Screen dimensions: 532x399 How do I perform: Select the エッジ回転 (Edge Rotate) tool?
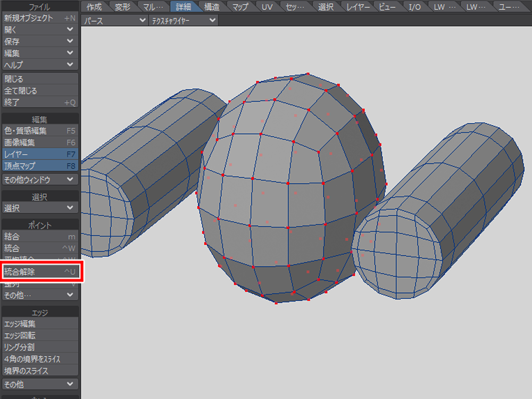coord(40,336)
